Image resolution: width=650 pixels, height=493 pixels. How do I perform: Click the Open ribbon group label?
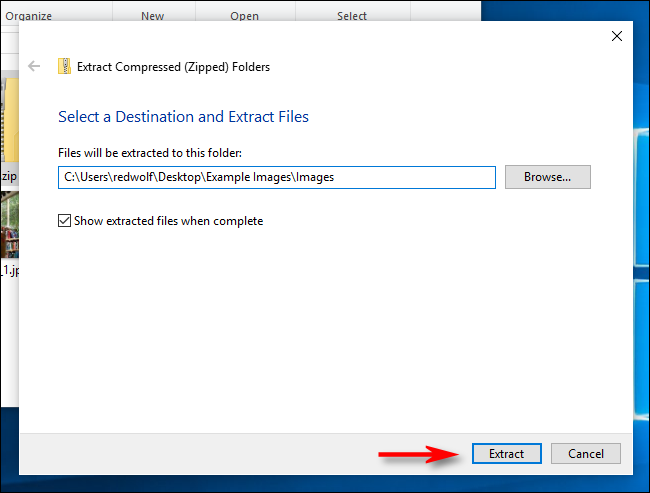(244, 16)
